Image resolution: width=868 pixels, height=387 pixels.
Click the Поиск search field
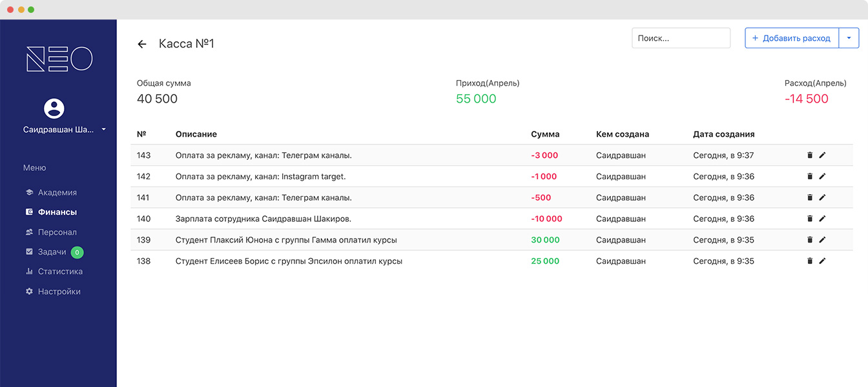pyautogui.click(x=681, y=37)
